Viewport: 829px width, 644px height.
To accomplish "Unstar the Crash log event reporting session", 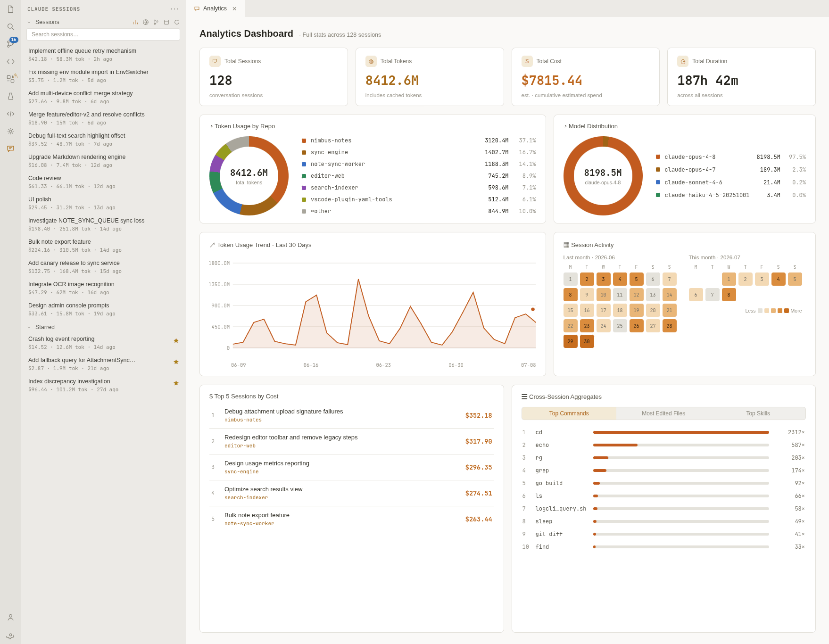I will tap(176, 340).
